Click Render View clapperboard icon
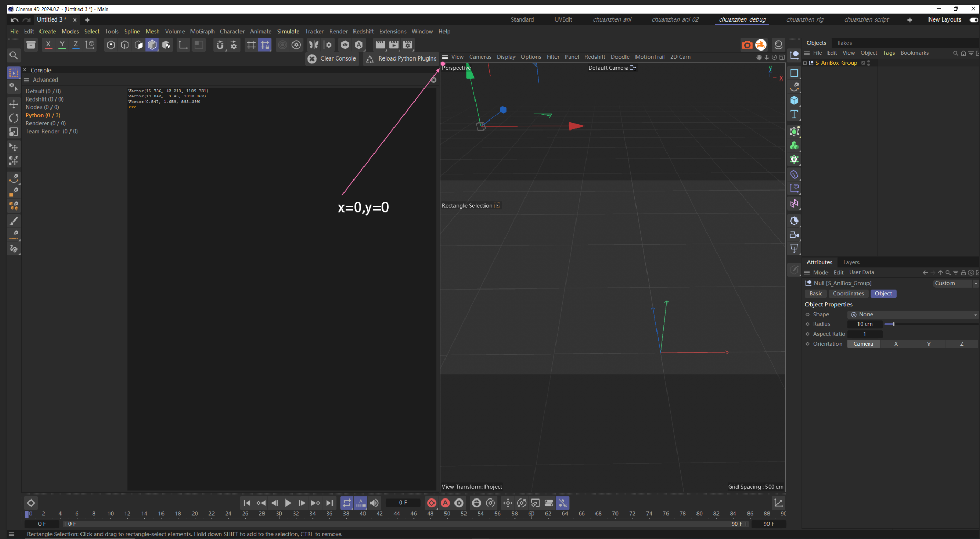This screenshot has height=539, width=980. pos(380,45)
